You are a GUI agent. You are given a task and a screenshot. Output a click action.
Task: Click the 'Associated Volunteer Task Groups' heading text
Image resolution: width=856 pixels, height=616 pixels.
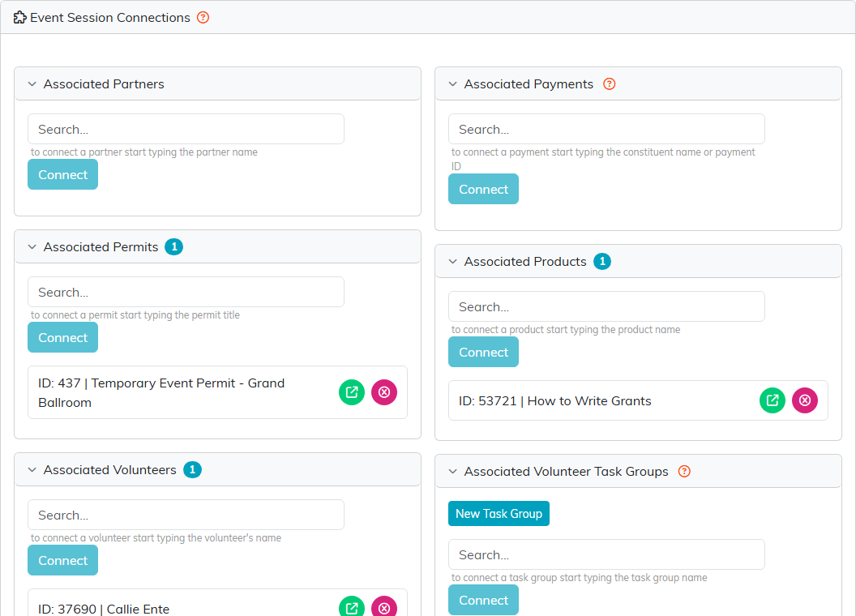(566, 471)
